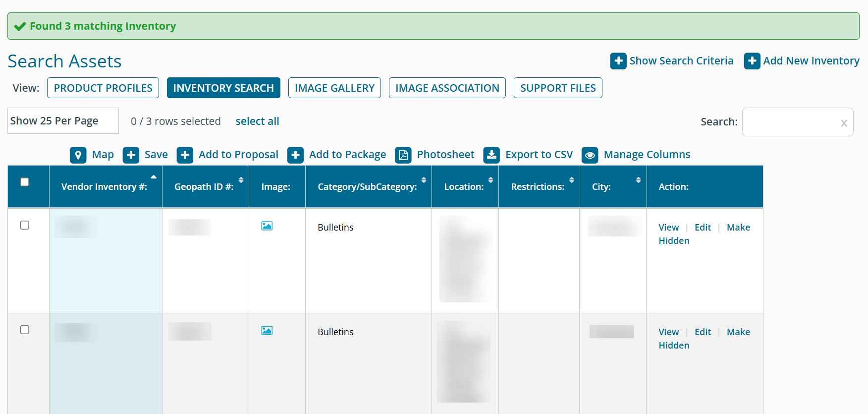Sort by Restrictions column
The height and width of the screenshot is (414, 868).
(x=539, y=187)
